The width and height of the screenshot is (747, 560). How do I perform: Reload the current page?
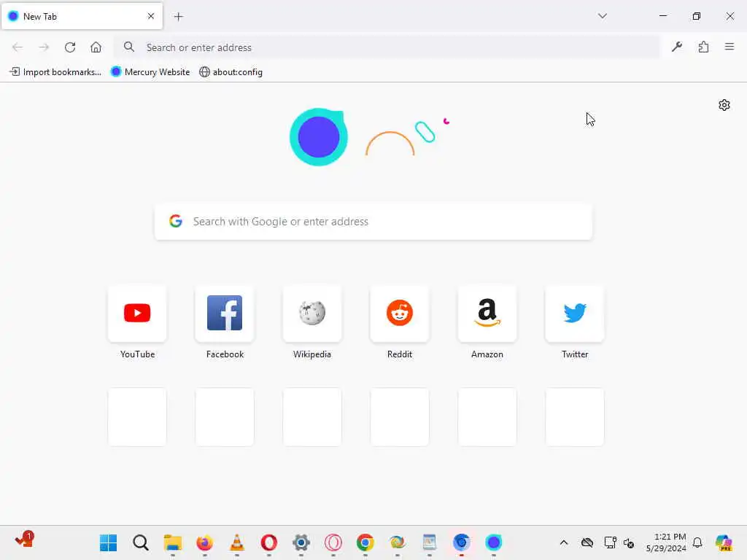pyautogui.click(x=70, y=47)
